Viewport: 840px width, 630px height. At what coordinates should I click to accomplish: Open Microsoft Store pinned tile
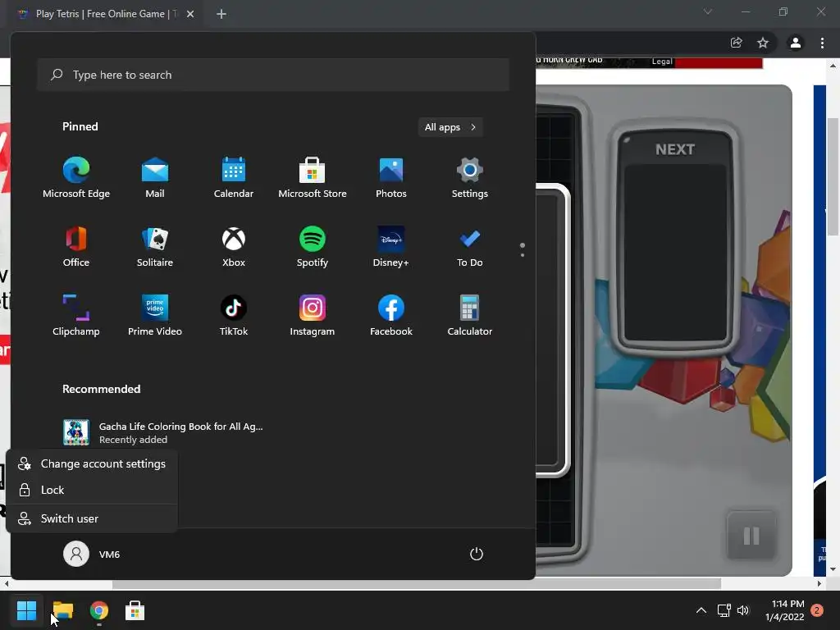(x=313, y=178)
